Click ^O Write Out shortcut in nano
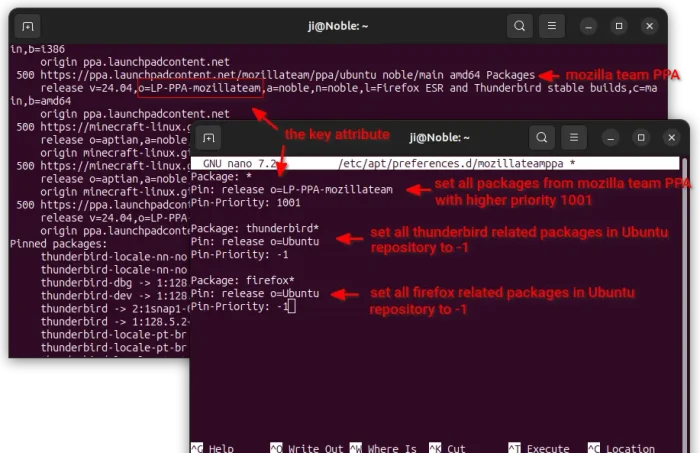Viewport: 700px width, 453px height. (307, 448)
